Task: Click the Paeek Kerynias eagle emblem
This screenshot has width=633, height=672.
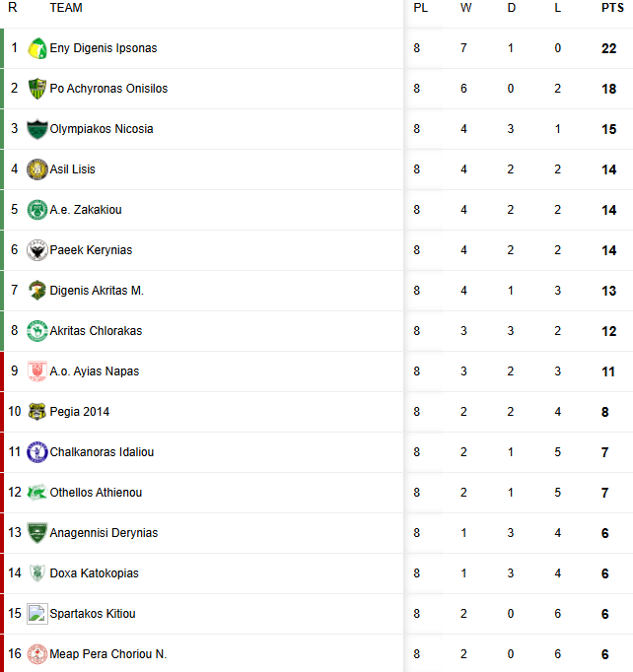Action: [x=37, y=250]
